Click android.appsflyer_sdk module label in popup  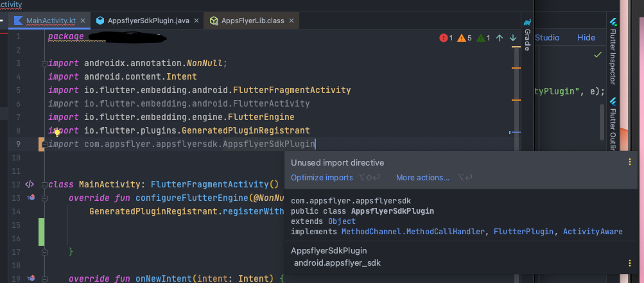(337, 263)
